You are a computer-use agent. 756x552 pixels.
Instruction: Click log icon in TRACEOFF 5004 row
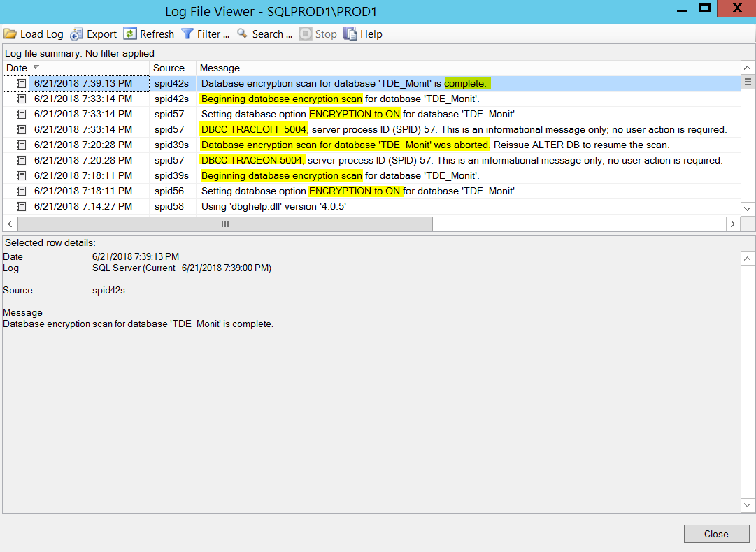pyautogui.click(x=22, y=129)
